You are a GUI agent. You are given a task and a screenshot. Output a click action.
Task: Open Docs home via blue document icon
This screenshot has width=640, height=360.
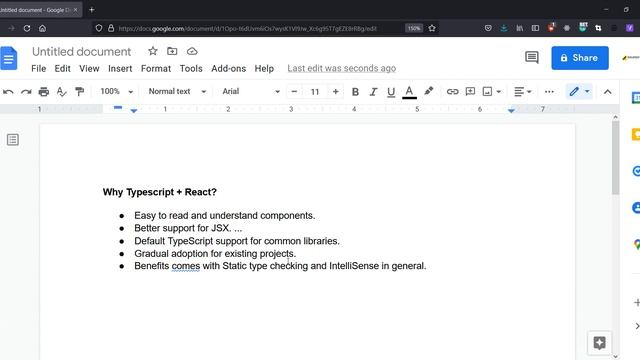coord(9,58)
